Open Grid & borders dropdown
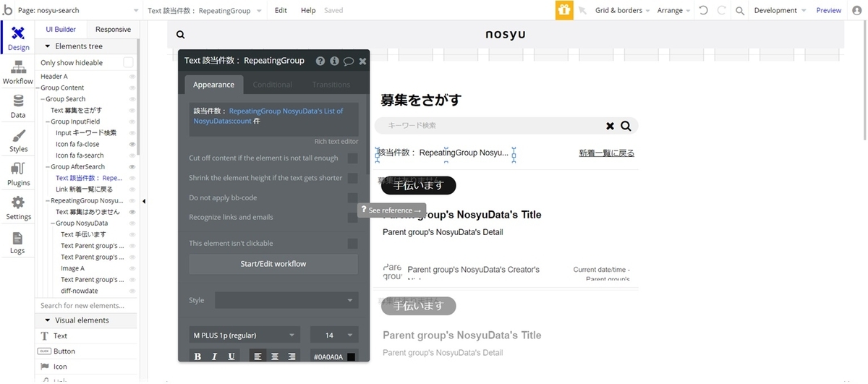Viewport: 868px width, 384px height. 622,11
